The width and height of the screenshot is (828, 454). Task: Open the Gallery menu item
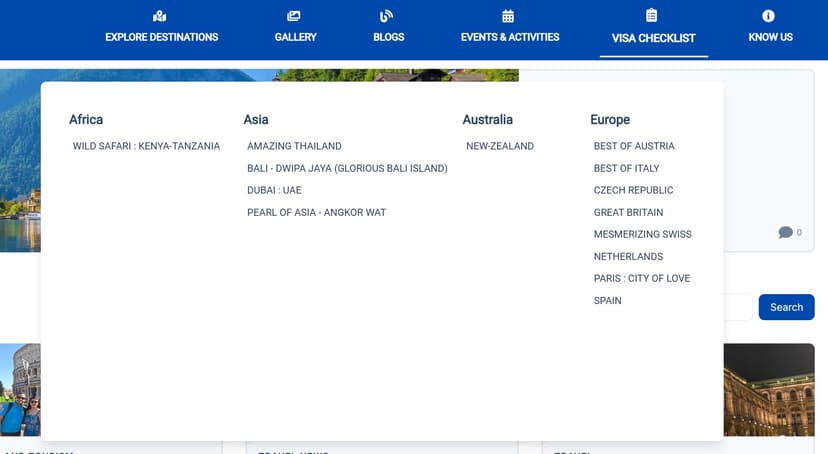pos(295,37)
